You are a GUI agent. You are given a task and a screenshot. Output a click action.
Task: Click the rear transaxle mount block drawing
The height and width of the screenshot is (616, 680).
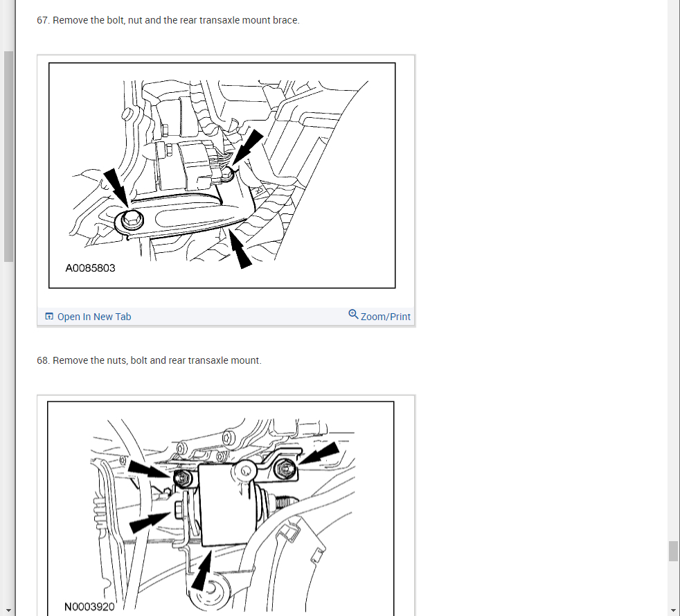pos(226,503)
